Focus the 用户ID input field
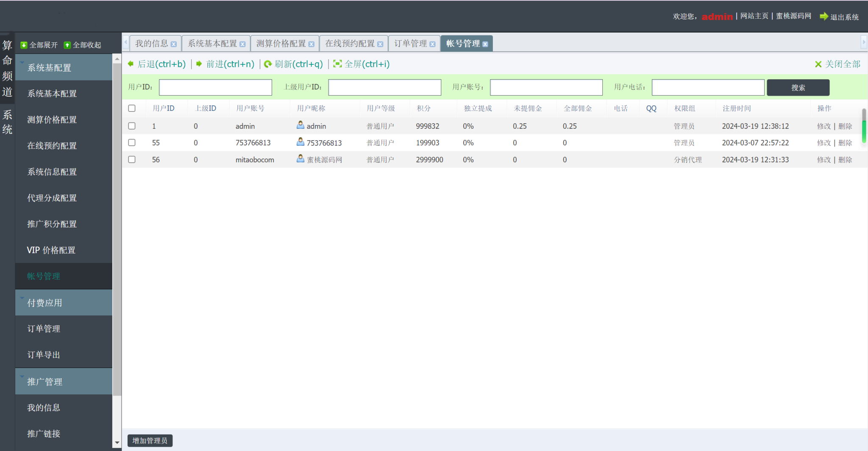The width and height of the screenshot is (868, 451). [215, 87]
